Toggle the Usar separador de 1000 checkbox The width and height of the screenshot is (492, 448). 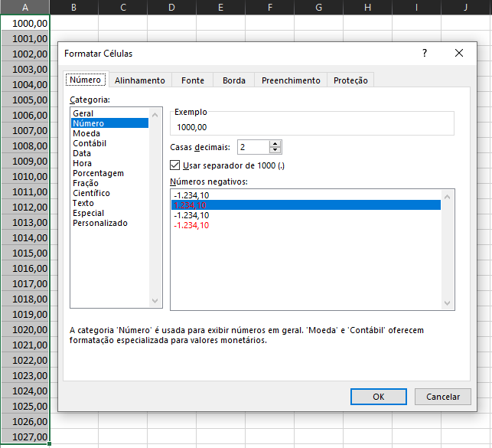(174, 165)
